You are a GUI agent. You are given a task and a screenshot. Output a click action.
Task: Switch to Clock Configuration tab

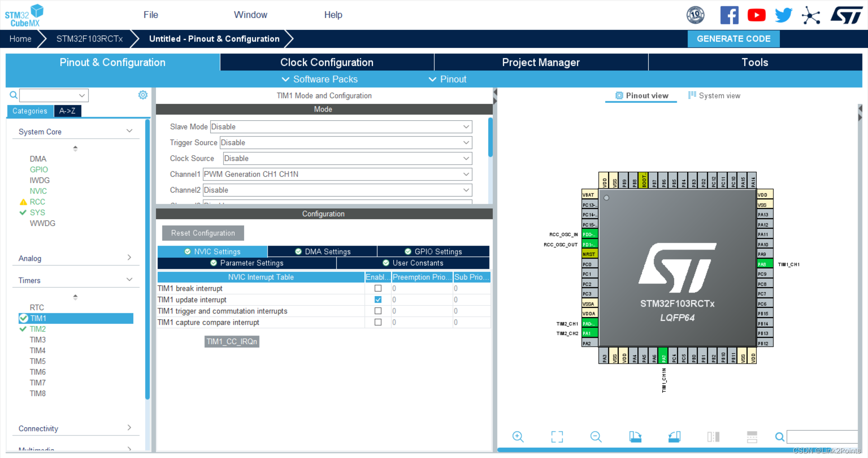point(327,62)
